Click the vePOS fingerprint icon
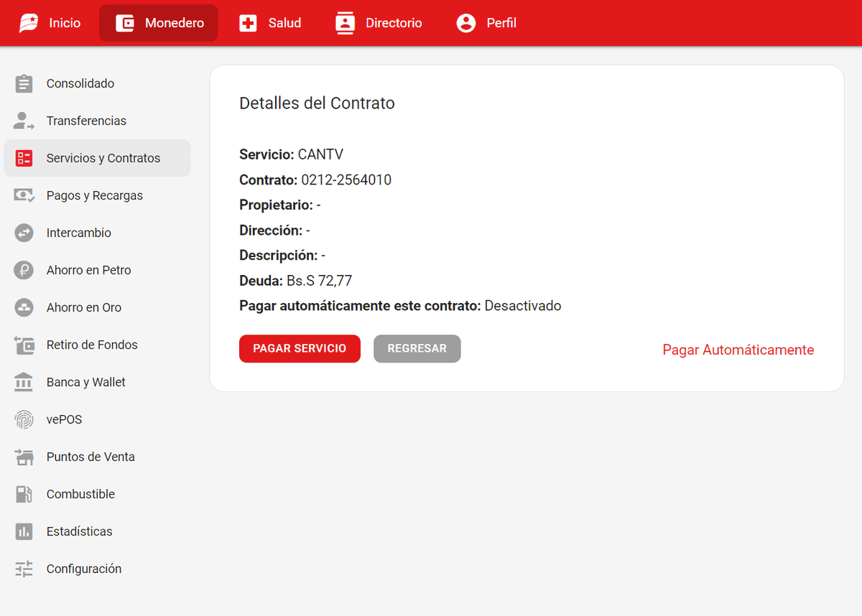862x616 pixels. point(24,419)
